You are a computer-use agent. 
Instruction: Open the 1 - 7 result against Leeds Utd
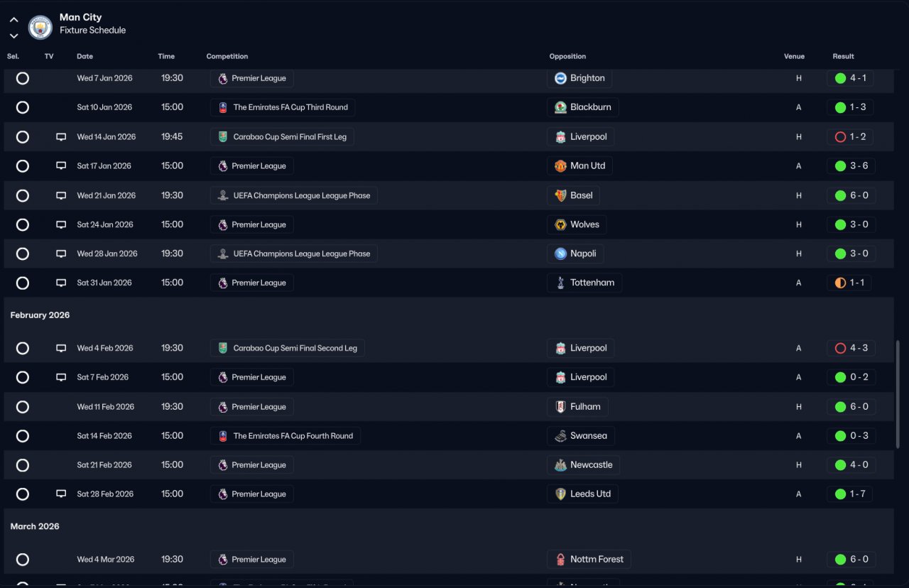(x=851, y=494)
